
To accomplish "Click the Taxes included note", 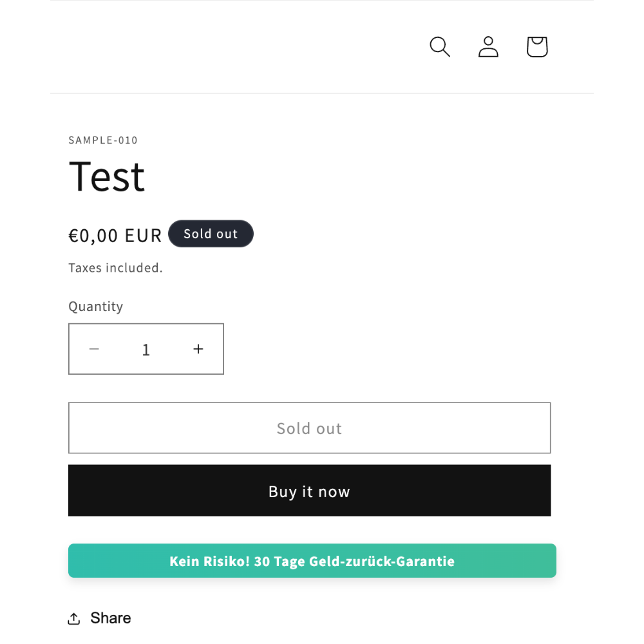I will click(115, 268).
